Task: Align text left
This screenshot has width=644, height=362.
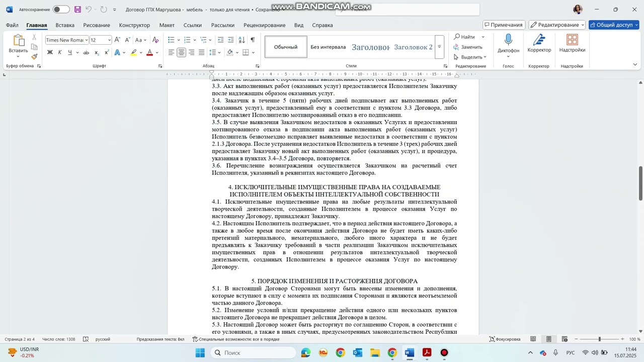Action: click(171, 52)
